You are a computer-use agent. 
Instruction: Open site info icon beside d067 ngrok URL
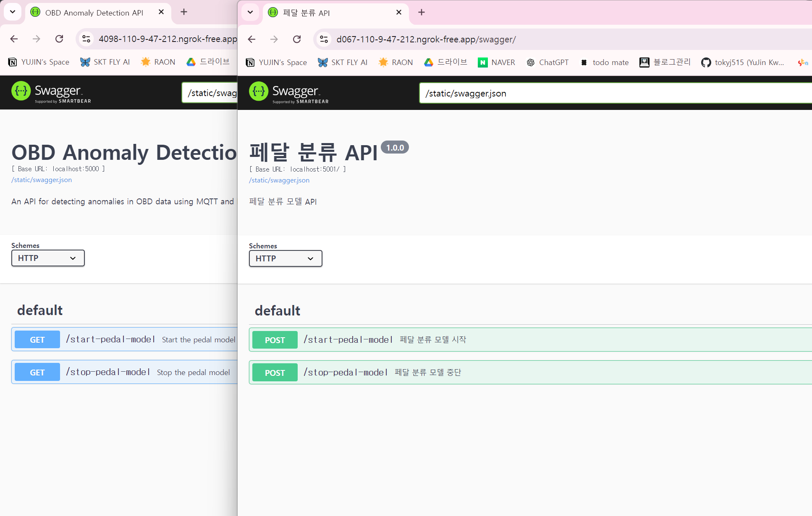click(324, 39)
